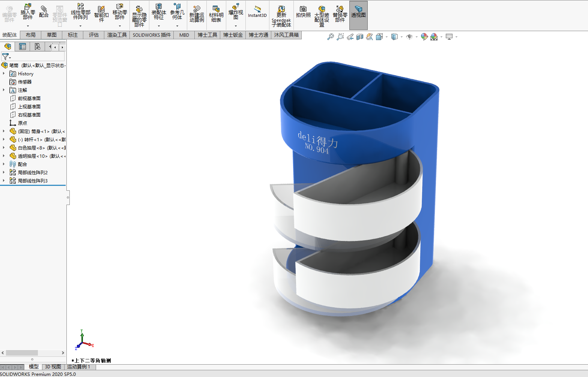Click the View Settings monitor icon
The image size is (588, 377).
tap(449, 37)
